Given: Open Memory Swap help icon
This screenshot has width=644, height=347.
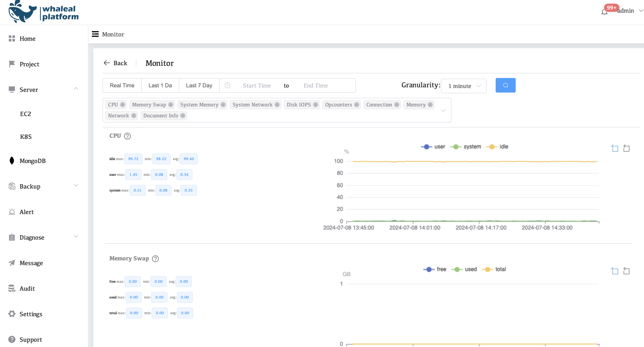Looking at the screenshot, I should [155, 259].
